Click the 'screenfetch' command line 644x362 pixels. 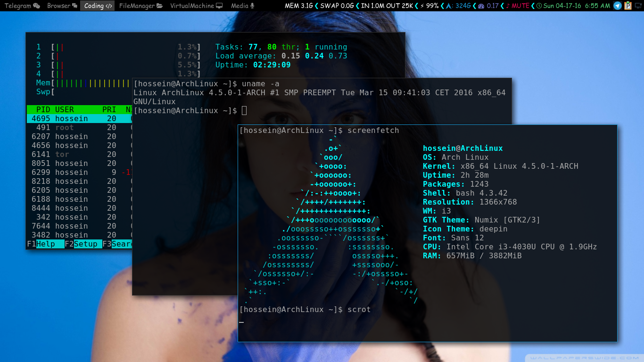pos(319,131)
